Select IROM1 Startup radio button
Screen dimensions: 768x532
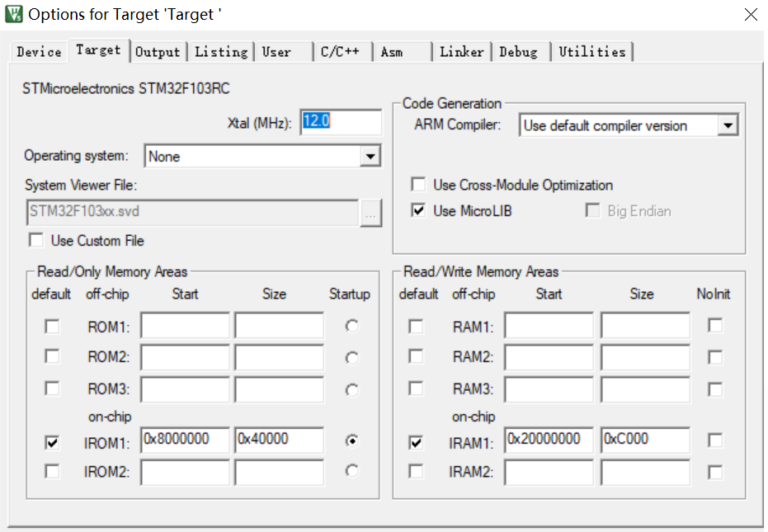coord(351,441)
